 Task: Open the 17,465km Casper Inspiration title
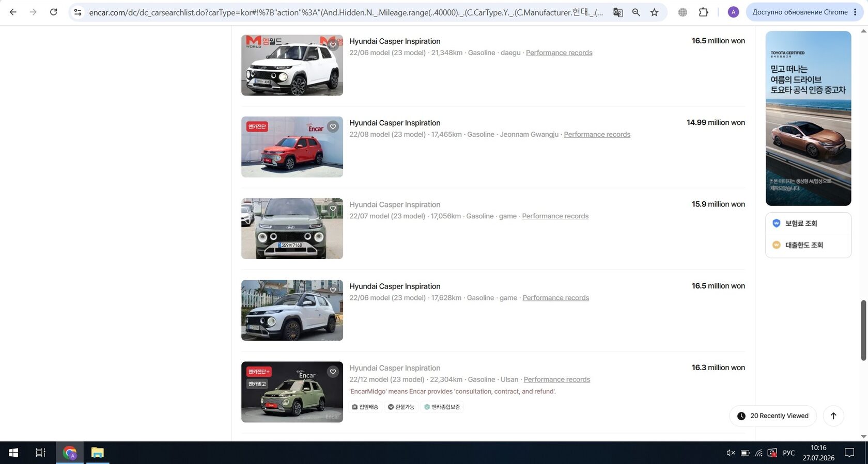tap(395, 123)
